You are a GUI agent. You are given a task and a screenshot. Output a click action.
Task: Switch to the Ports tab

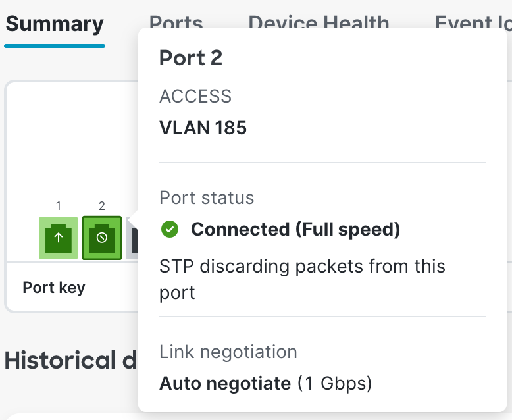point(176,21)
